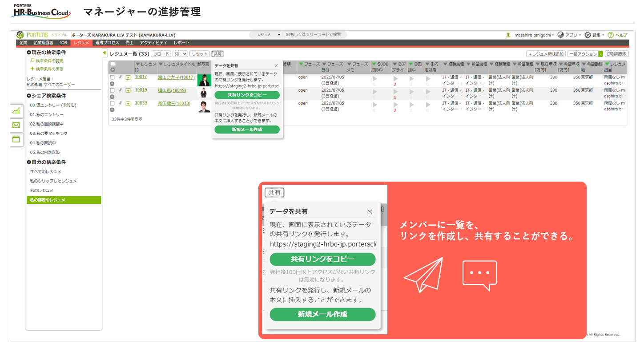Open the レジュメ search category dropdown
The image size is (644, 361).
(266, 35)
